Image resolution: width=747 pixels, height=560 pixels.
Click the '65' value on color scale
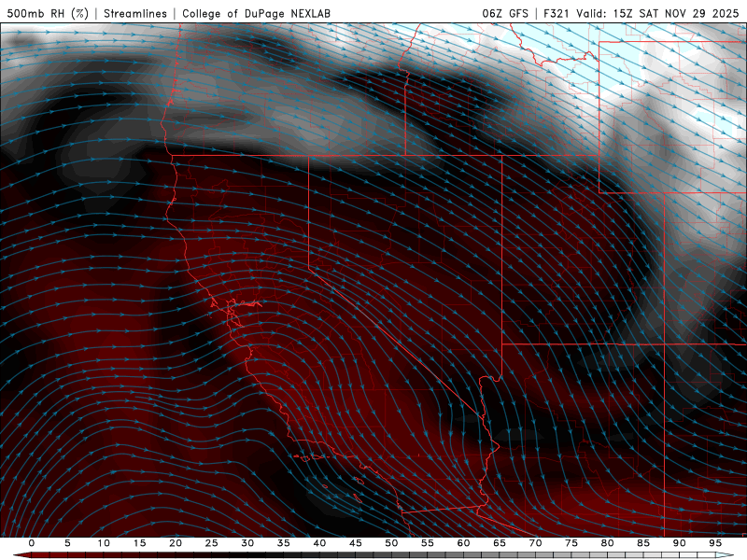click(500, 543)
